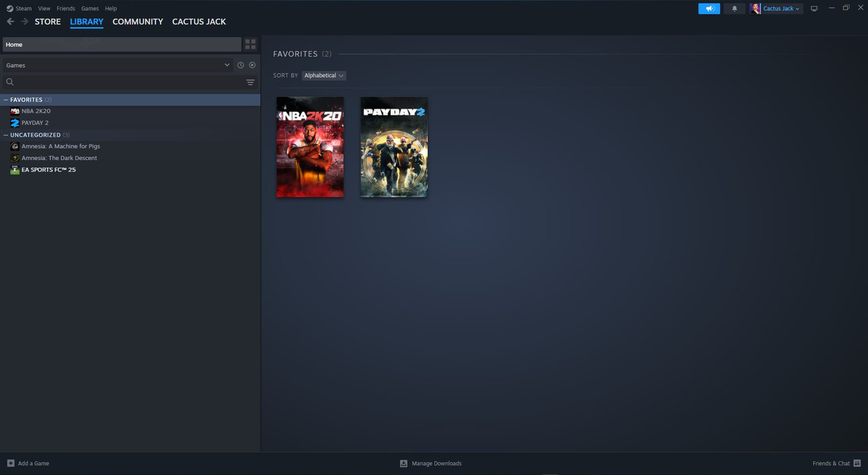Expand the Games filter dropdown
The width and height of the screenshot is (868, 475).
(117, 65)
